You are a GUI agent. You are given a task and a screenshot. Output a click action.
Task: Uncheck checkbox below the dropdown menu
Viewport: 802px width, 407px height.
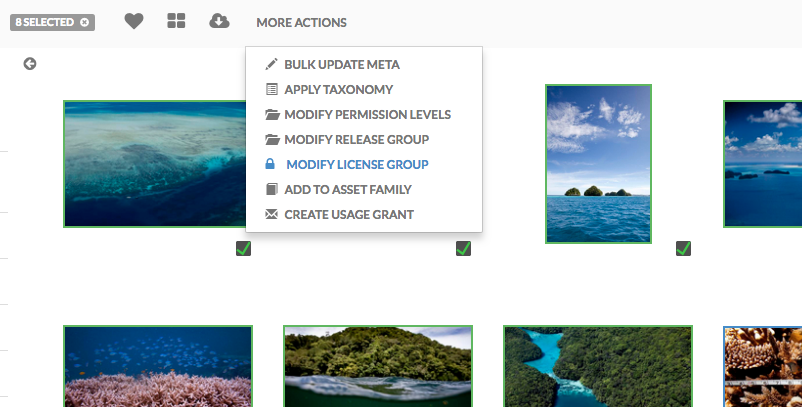(463, 248)
